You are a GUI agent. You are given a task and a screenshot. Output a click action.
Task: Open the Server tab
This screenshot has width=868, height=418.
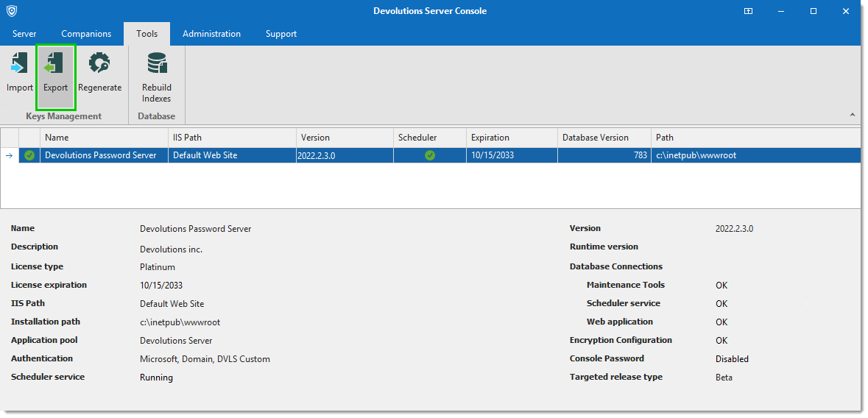click(x=24, y=34)
